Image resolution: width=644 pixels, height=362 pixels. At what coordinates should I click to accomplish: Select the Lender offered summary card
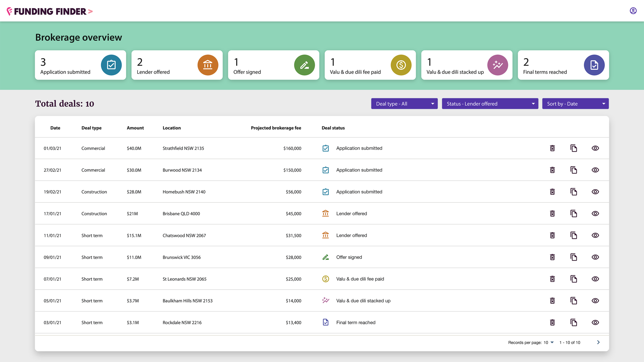[177, 65]
